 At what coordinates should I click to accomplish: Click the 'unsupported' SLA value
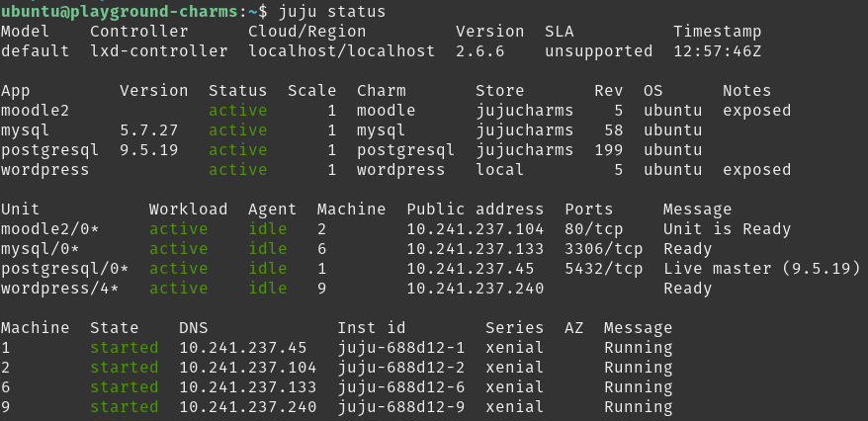(598, 51)
